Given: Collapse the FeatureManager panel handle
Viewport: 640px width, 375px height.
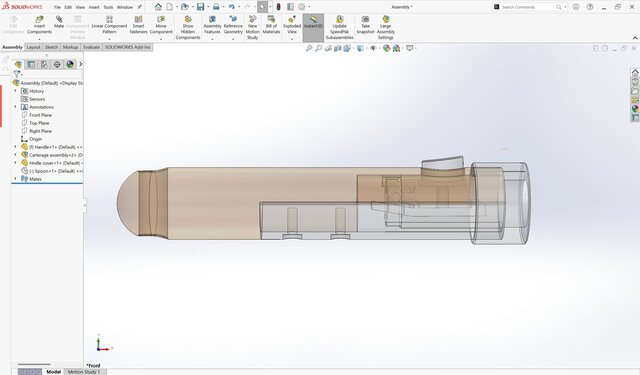Looking at the screenshot, I should tap(85, 205).
